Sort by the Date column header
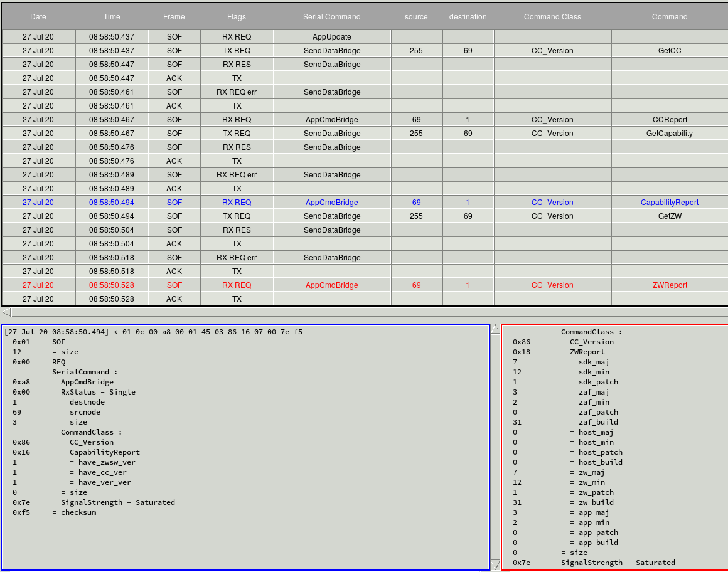This screenshot has height=572, width=728. pyautogui.click(x=38, y=17)
